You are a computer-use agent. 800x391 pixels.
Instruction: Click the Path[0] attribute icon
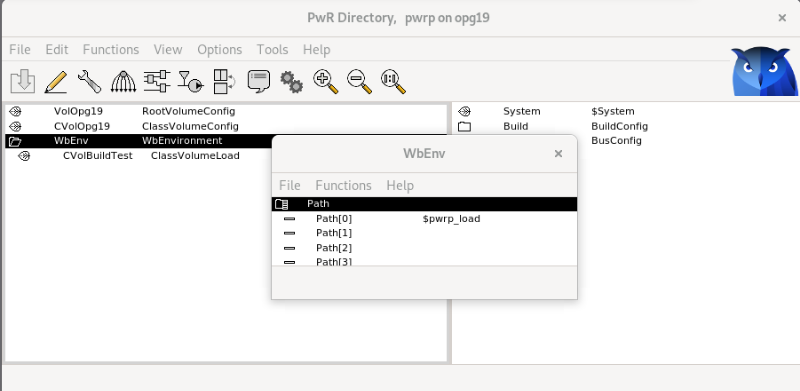tap(289, 219)
